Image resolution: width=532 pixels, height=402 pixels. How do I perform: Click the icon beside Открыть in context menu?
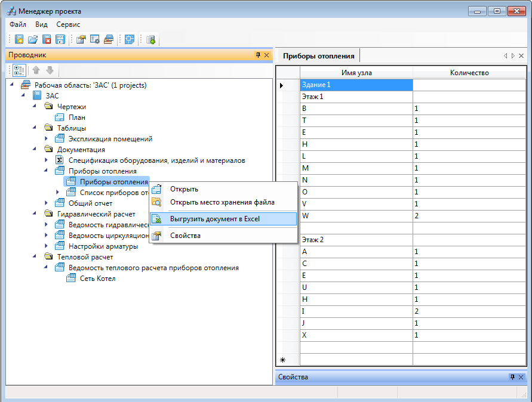click(156, 189)
